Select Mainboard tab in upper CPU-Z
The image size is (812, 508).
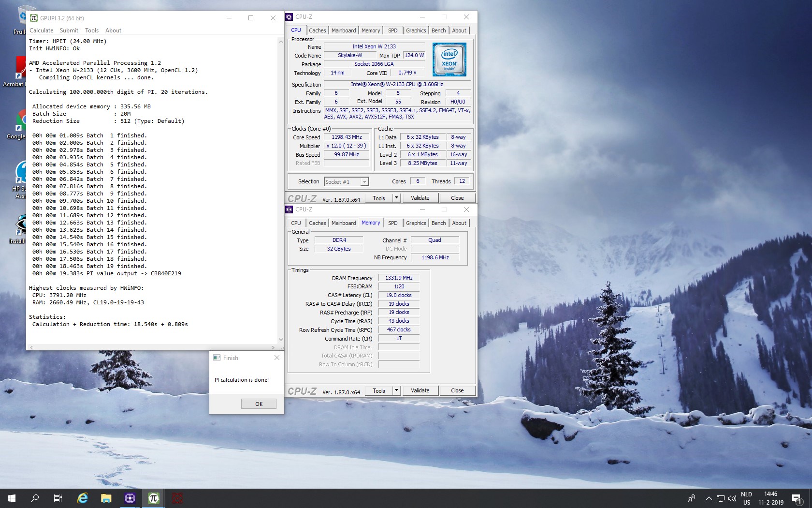coord(344,30)
